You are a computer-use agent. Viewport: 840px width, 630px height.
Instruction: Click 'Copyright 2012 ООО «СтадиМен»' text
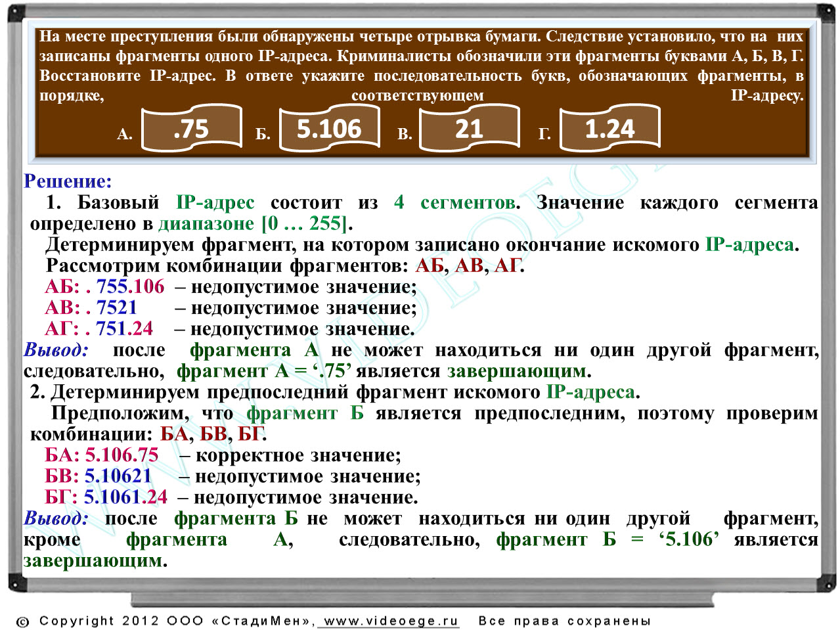(x=176, y=621)
